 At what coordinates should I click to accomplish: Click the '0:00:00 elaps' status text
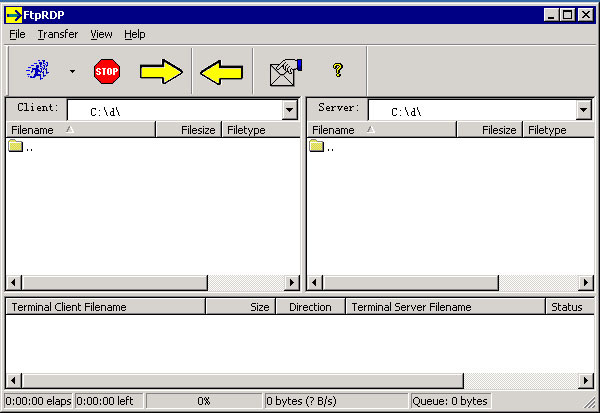click(x=38, y=401)
